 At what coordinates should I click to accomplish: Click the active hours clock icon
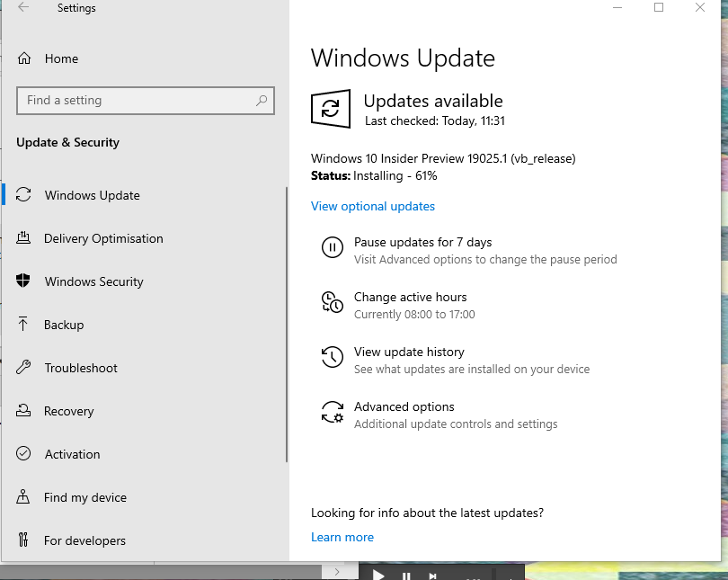(333, 302)
